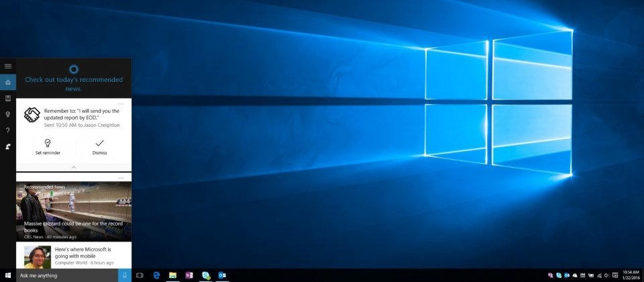Open the Cortana Help question mark
The width and height of the screenshot is (644, 282).
[8, 130]
